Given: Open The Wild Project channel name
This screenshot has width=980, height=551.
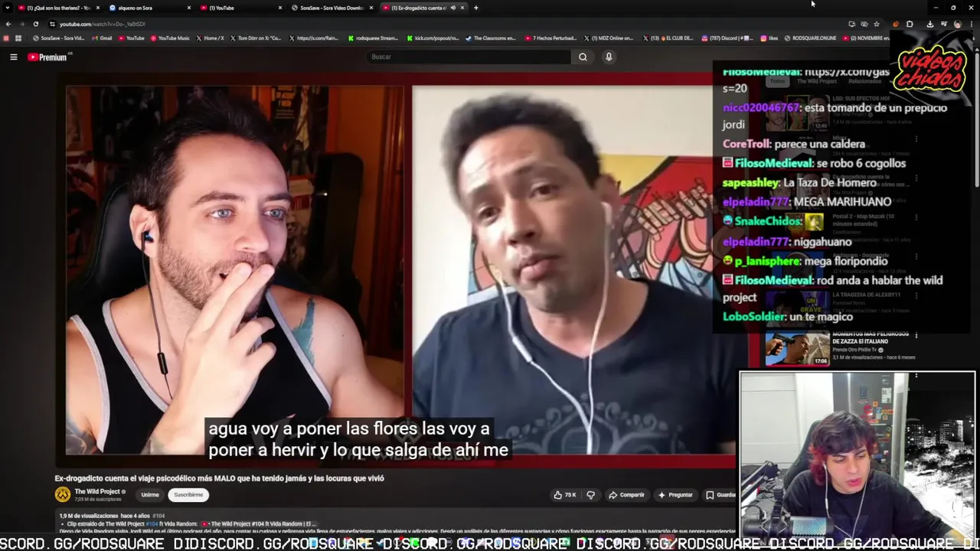Looking at the screenshot, I should 97,491.
